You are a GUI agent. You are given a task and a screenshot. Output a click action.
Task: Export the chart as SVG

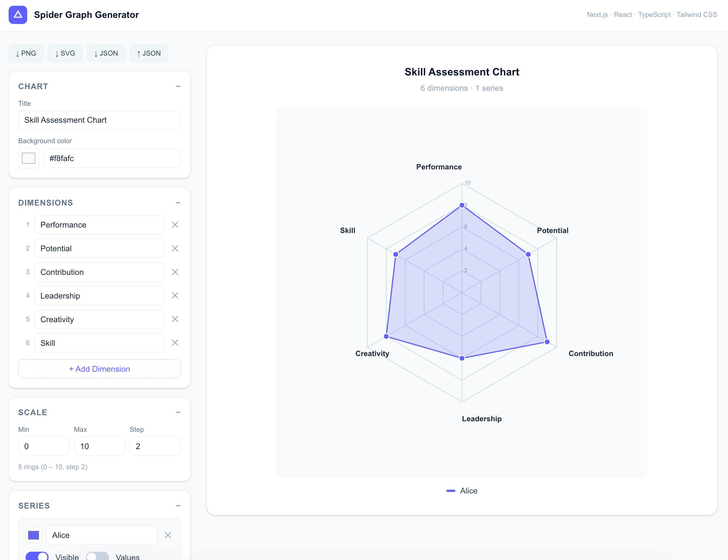[65, 53]
